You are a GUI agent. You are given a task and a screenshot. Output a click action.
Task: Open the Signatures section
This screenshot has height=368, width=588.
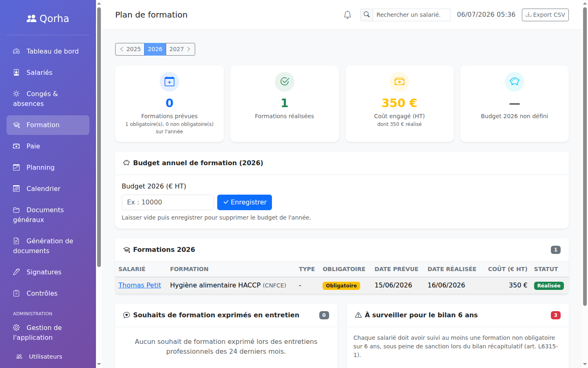tap(48, 272)
